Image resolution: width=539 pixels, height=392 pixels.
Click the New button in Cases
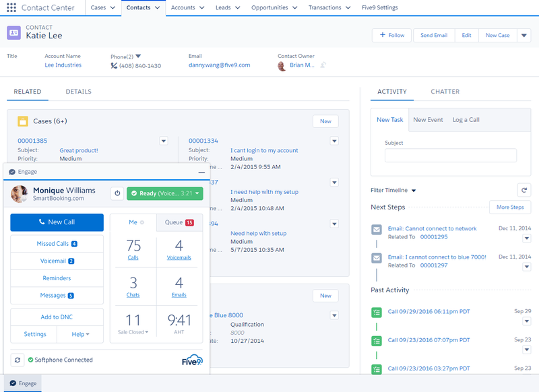click(325, 121)
